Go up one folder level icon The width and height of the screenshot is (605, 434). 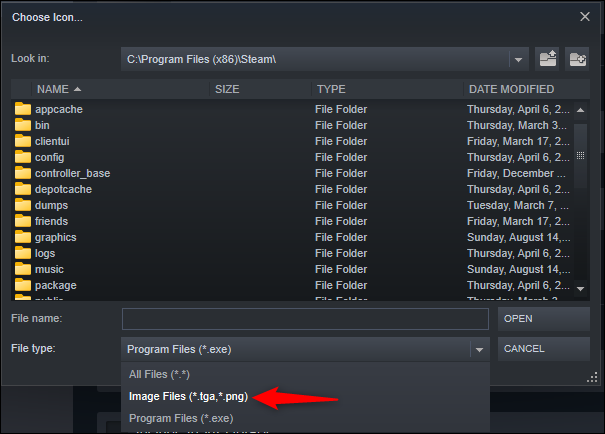coord(547,59)
